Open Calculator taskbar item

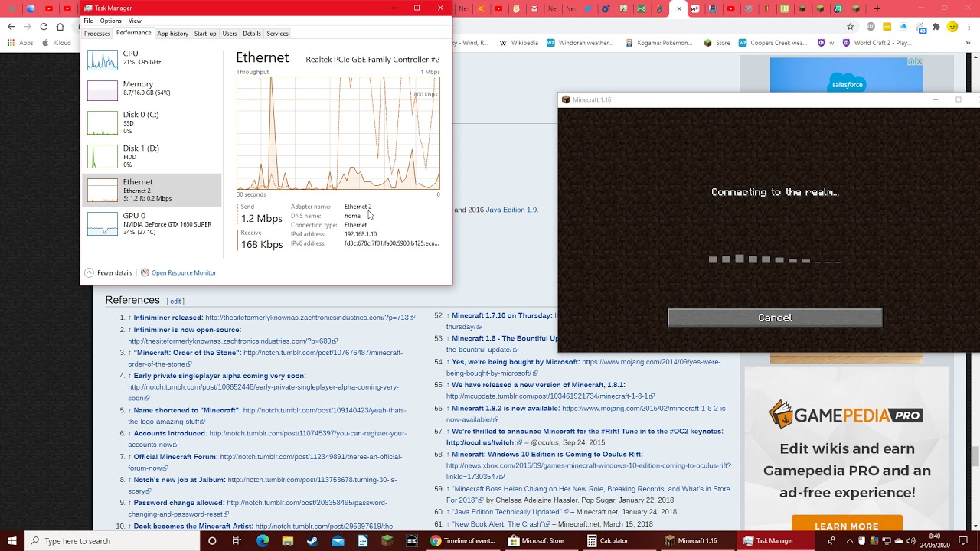click(x=619, y=540)
